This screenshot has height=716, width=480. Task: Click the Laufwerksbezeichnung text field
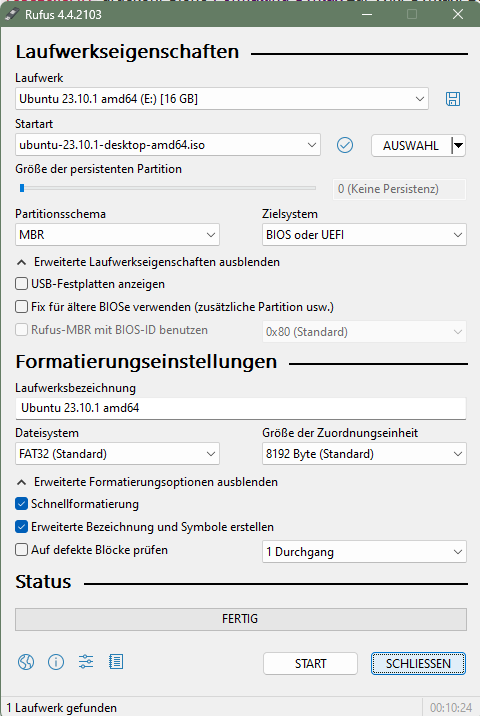click(241, 408)
